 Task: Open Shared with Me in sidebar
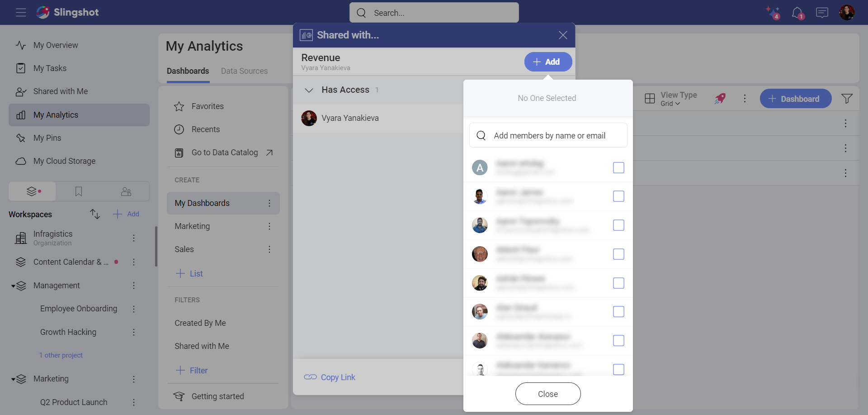(79, 91)
